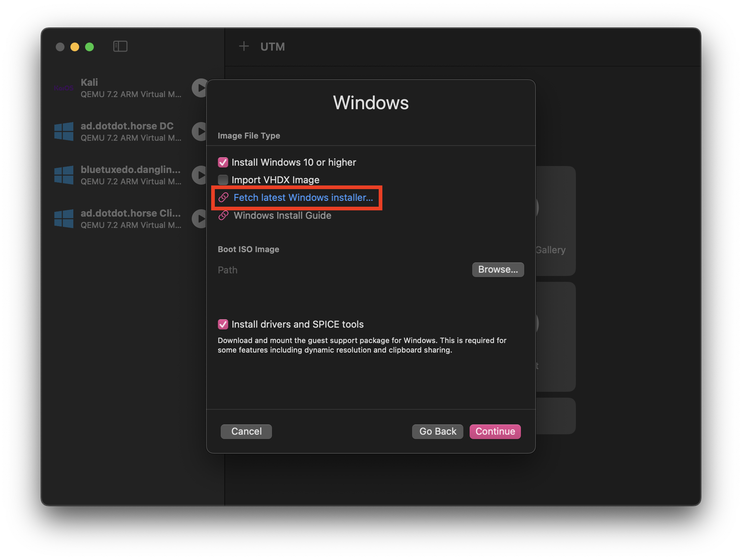Click the plus icon to add VM
742x560 pixels.
click(x=244, y=47)
